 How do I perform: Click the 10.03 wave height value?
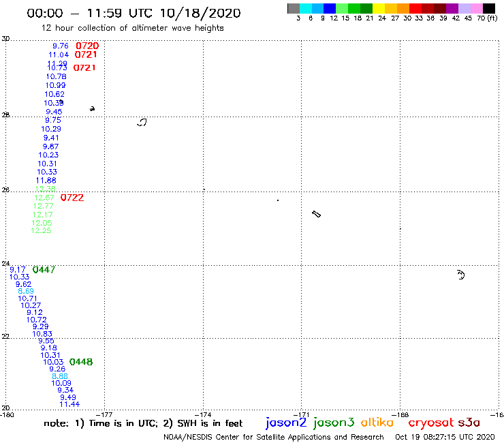click(53, 362)
